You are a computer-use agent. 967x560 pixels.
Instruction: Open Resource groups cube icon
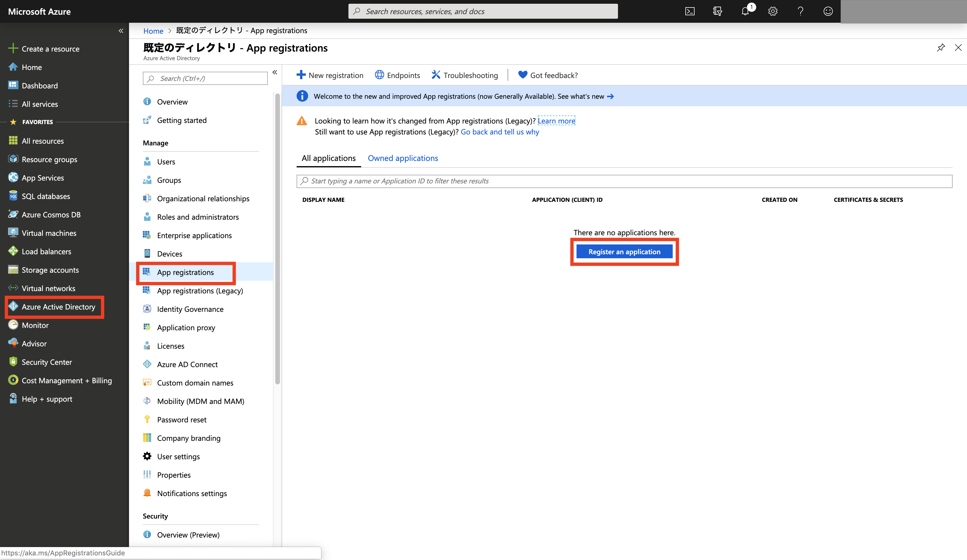(x=13, y=159)
